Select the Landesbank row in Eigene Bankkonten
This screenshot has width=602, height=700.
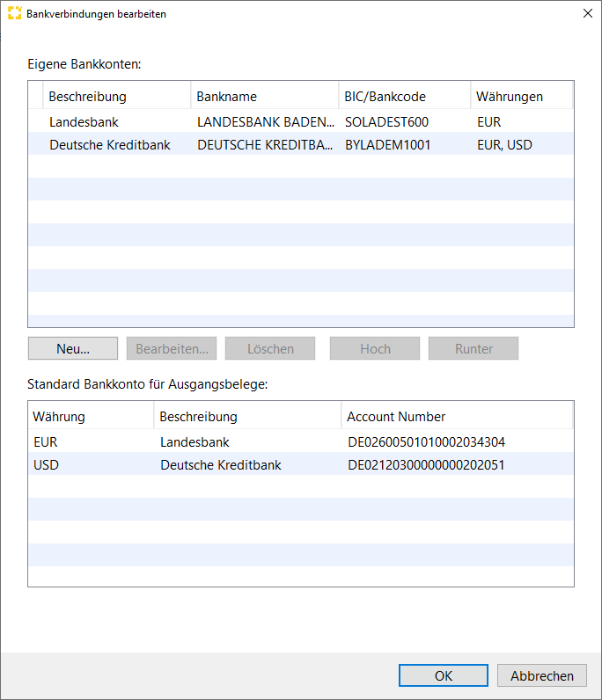pyautogui.click(x=301, y=121)
